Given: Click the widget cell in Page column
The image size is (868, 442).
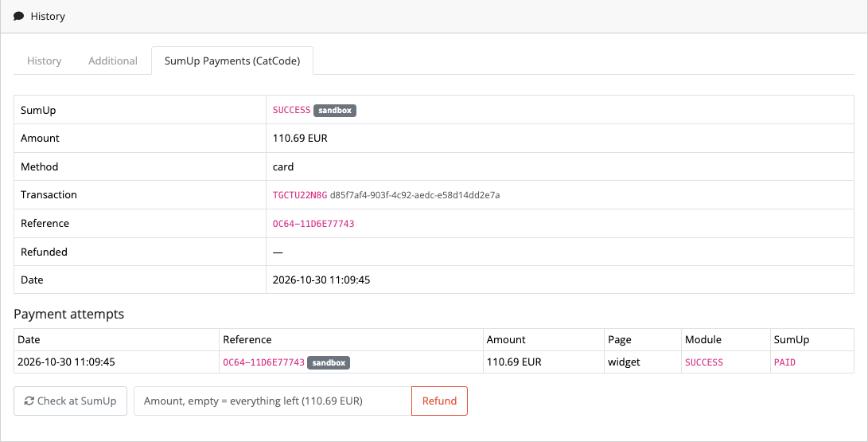Looking at the screenshot, I should 624,362.
